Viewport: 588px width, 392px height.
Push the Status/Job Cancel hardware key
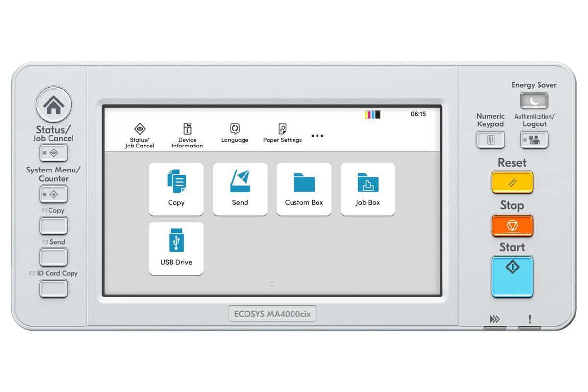tap(53, 153)
